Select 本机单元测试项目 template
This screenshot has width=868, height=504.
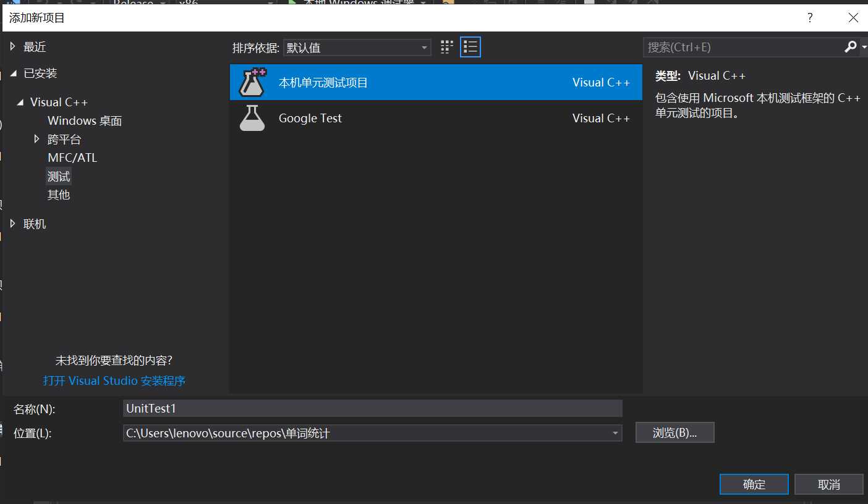tap(436, 82)
